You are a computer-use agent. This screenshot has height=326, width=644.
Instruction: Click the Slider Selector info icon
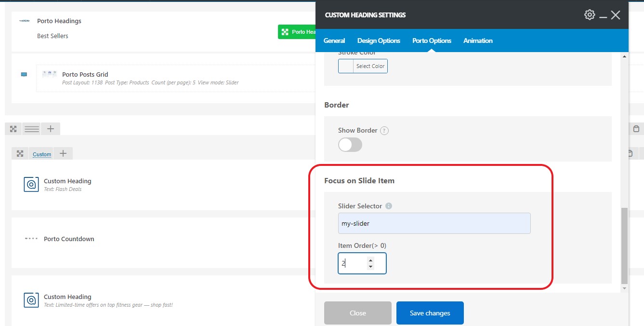pyautogui.click(x=389, y=206)
